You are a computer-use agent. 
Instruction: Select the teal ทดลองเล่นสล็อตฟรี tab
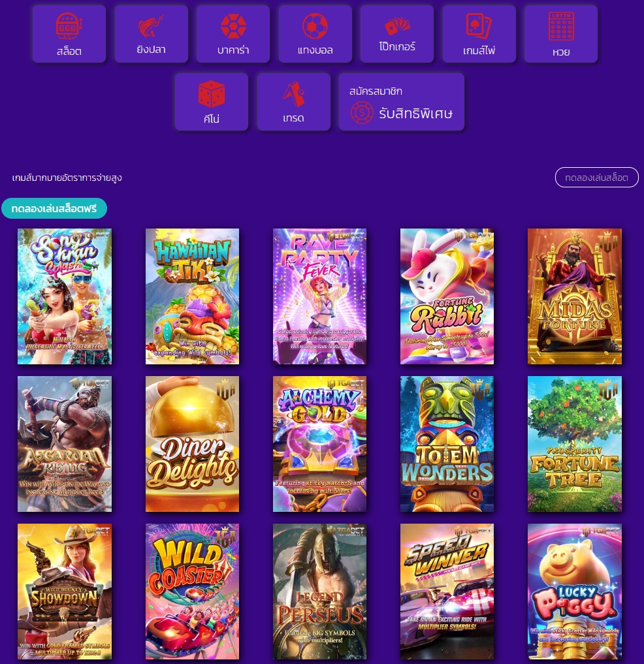(54, 208)
